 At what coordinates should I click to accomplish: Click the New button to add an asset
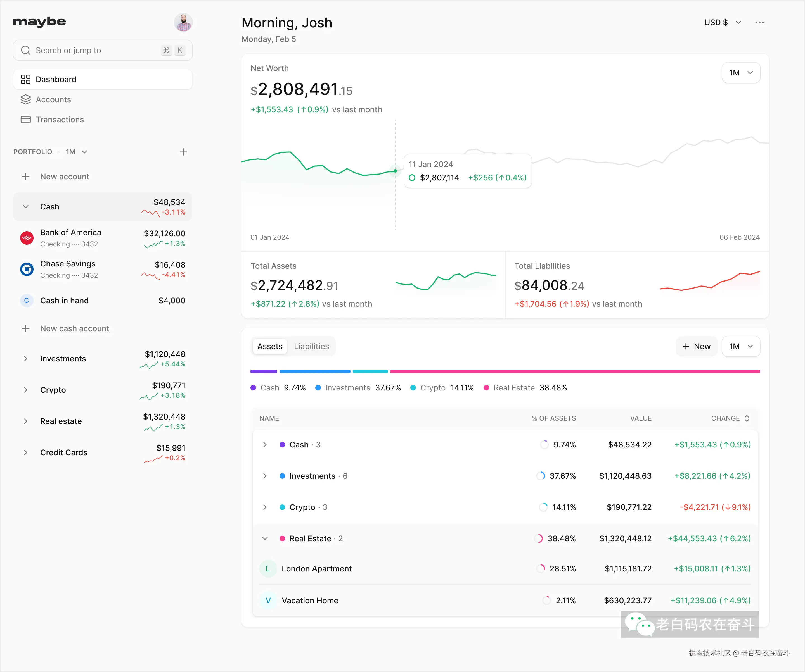[x=697, y=346]
